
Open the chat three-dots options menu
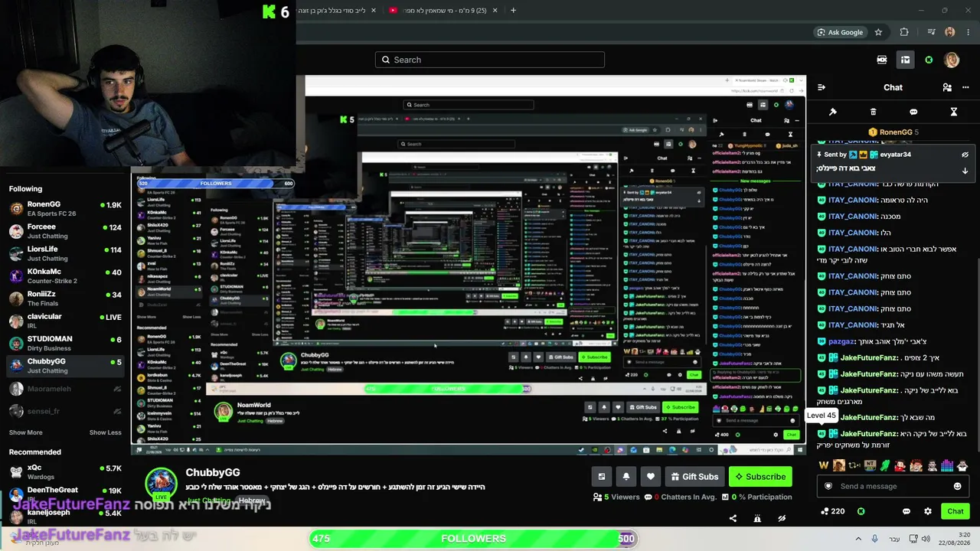click(966, 87)
